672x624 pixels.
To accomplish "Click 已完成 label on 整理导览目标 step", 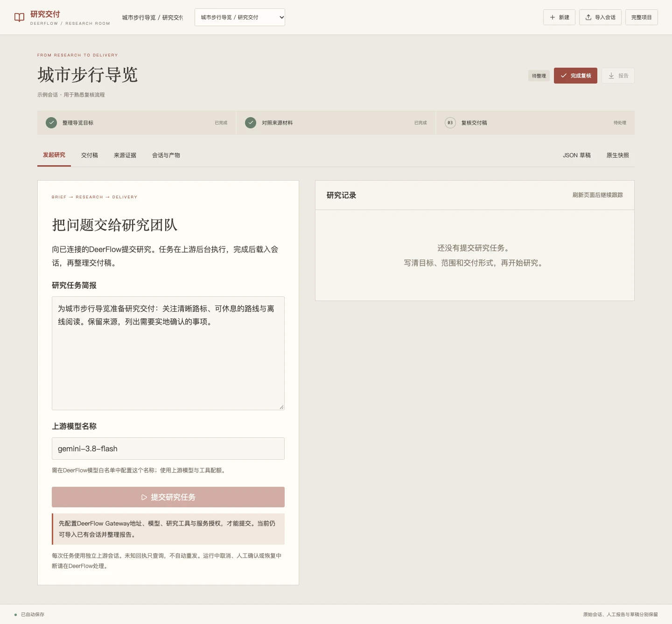I will [x=221, y=123].
